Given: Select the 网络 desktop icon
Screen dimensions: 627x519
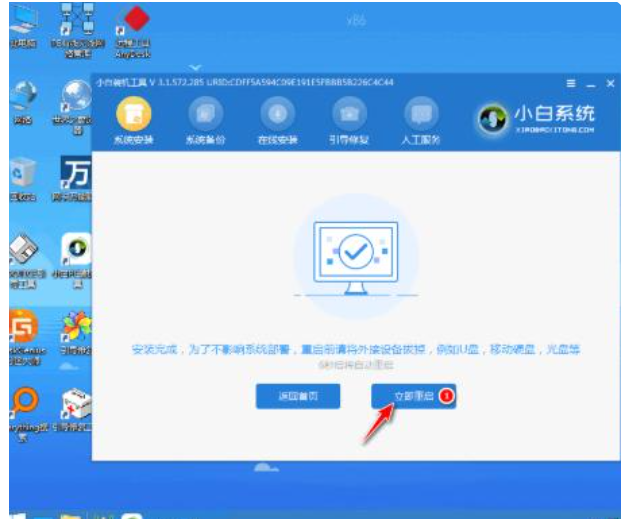Looking at the screenshot, I should (x=23, y=102).
